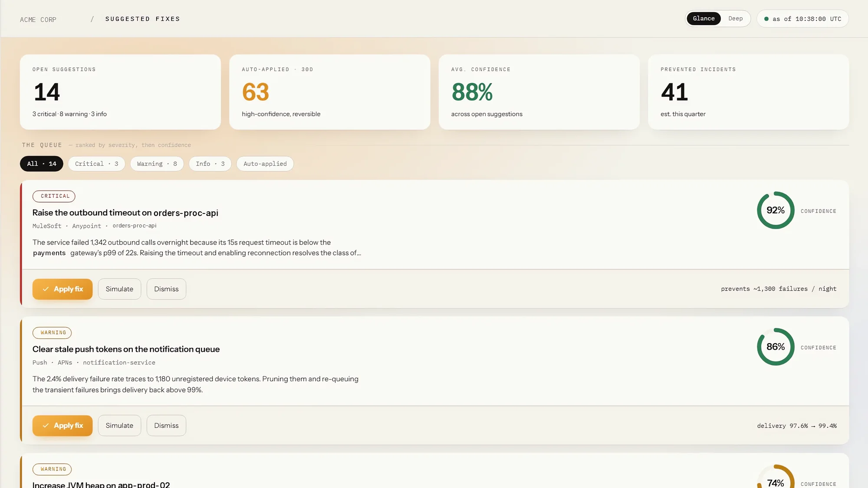Apply fix for stale push tokens
868x488 pixels.
click(x=62, y=426)
